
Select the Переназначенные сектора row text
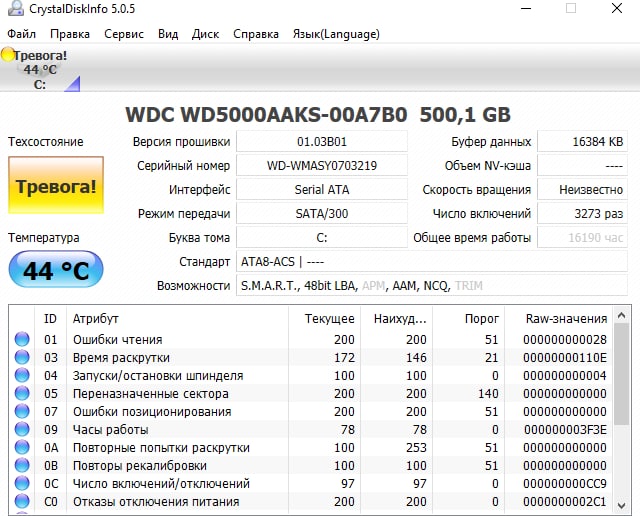[151, 394]
